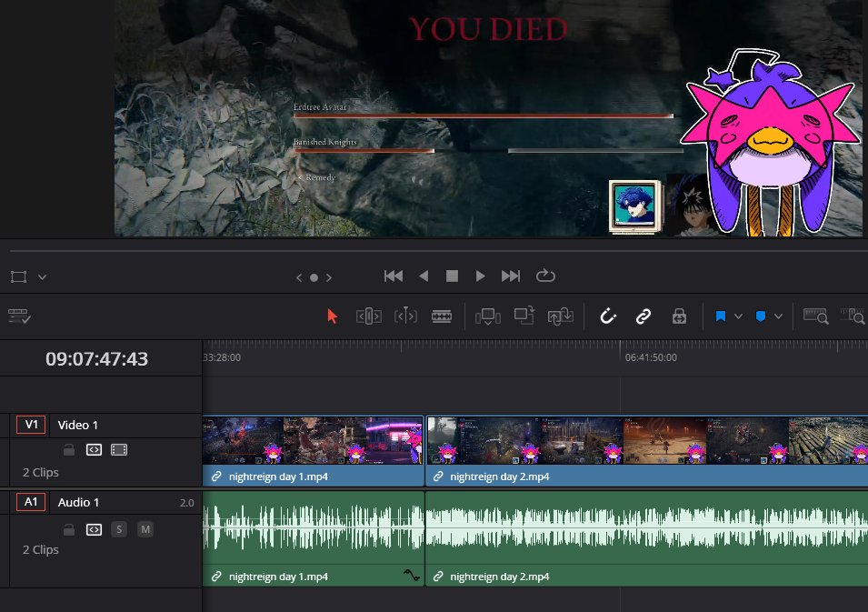Select the Selection Mode arrow tool
The height and width of the screenshot is (612, 868).
(332, 316)
